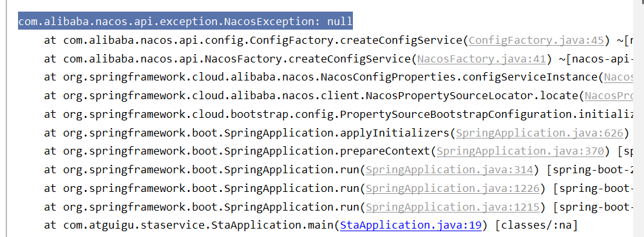The image size is (644, 237).
Task: Navigate to SpringApplication.java:1215
Action: coord(453,207)
